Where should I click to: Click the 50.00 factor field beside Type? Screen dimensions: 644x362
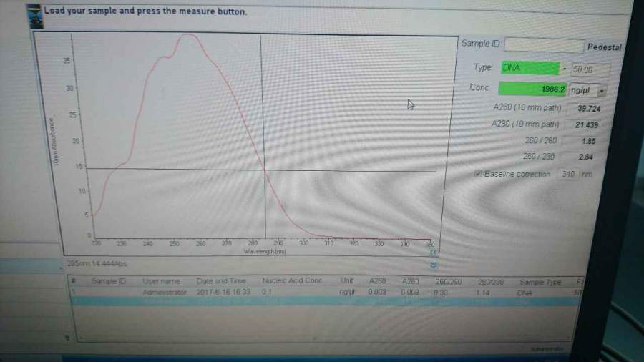click(x=590, y=70)
